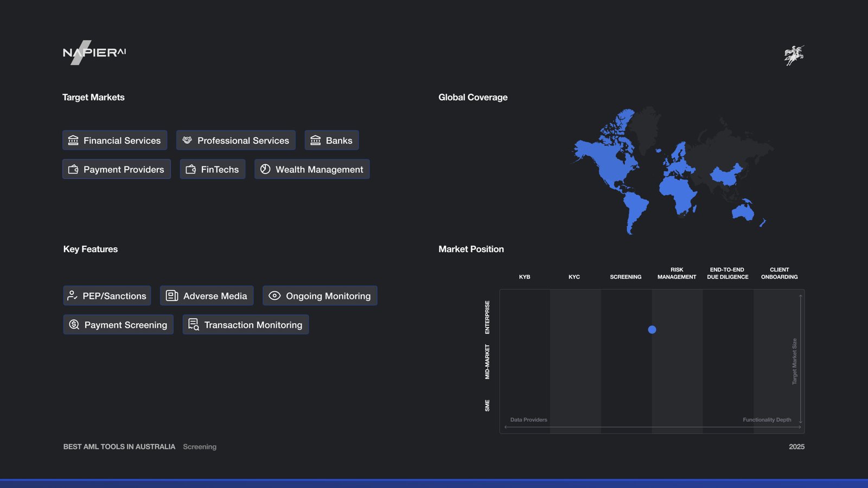This screenshot has width=868, height=488.
Task: Select the Payment Providers tag
Action: click(117, 169)
